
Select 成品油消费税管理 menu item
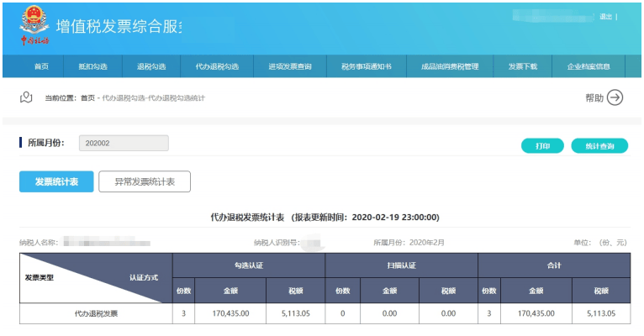coord(450,66)
